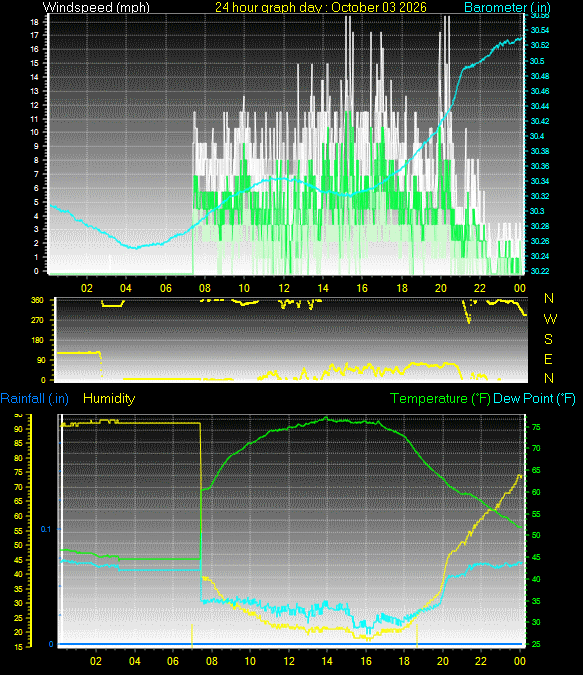Image resolution: width=583 pixels, height=675 pixels.
Task: Click the "S" compass direction label
Action: click(x=548, y=339)
